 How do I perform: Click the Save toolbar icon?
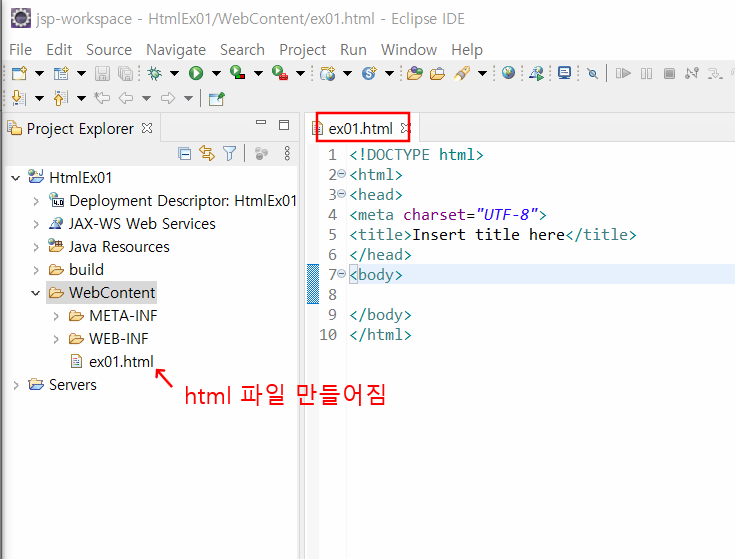pos(102,73)
